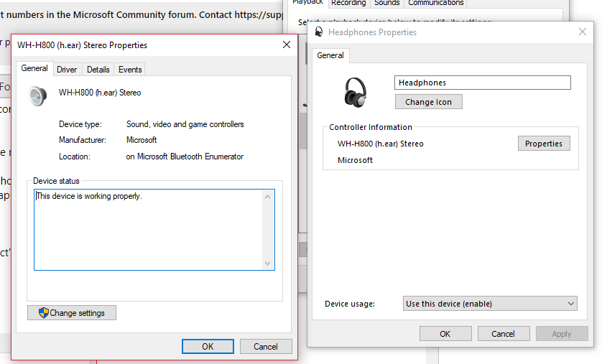Click OK in WH-H800 Stereo Properties
The width and height of the screenshot is (607, 364).
[208, 346]
